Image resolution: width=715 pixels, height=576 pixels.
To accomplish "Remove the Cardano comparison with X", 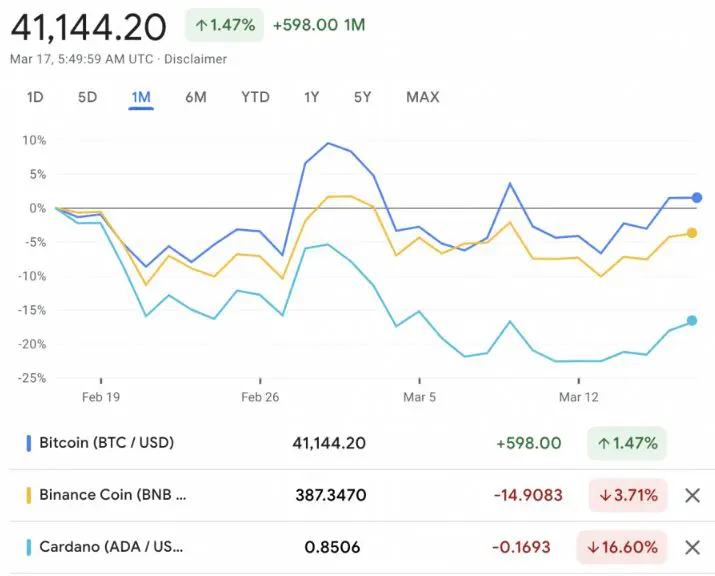I will pyautogui.click(x=692, y=547).
